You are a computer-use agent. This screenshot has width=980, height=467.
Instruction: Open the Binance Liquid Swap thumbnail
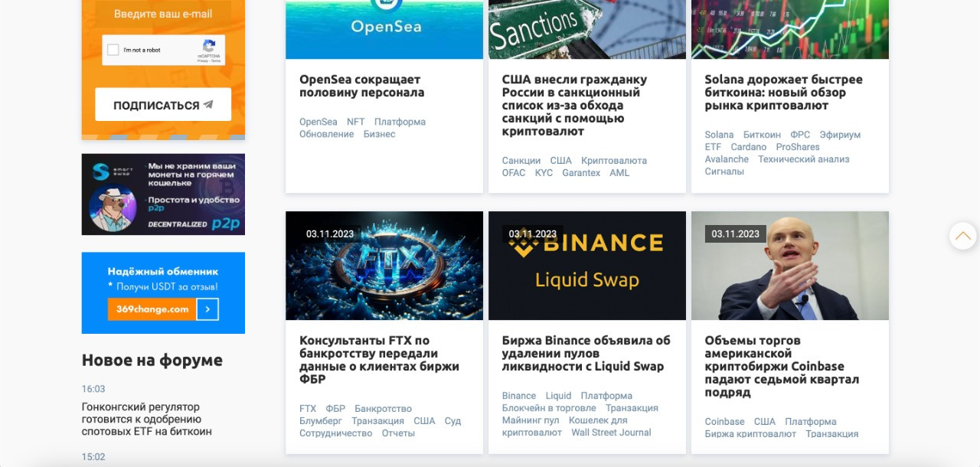pyautogui.click(x=587, y=266)
